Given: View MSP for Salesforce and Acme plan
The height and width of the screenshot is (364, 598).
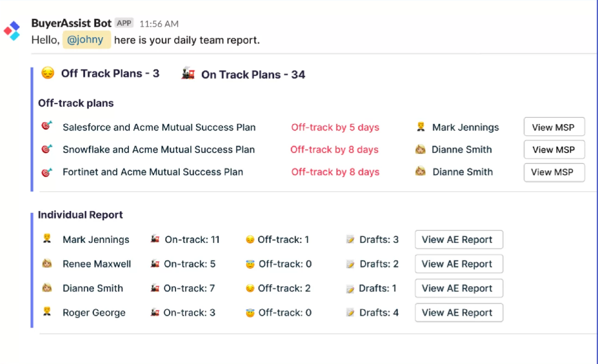Looking at the screenshot, I should pos(554,127).
